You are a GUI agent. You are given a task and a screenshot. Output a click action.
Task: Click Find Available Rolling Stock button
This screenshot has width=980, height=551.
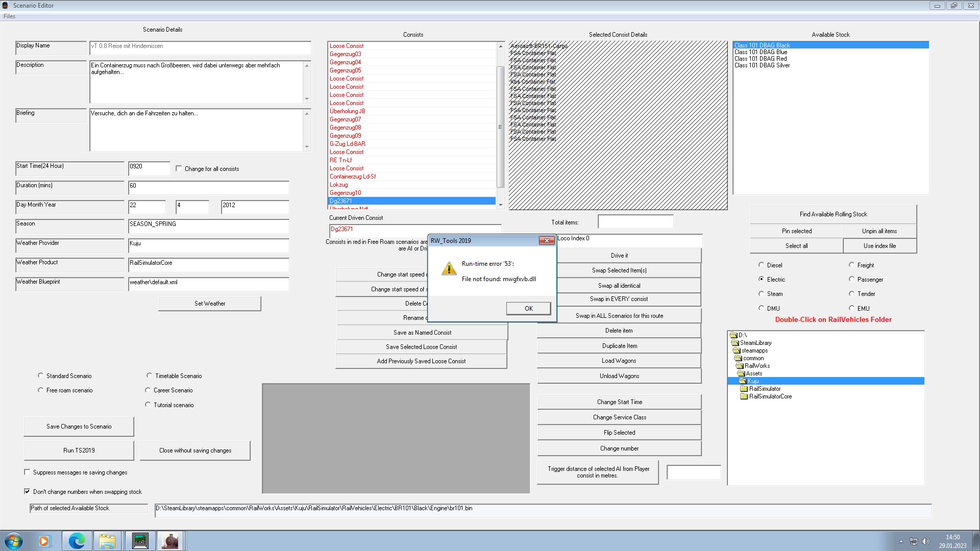click(x=832, y=214)
